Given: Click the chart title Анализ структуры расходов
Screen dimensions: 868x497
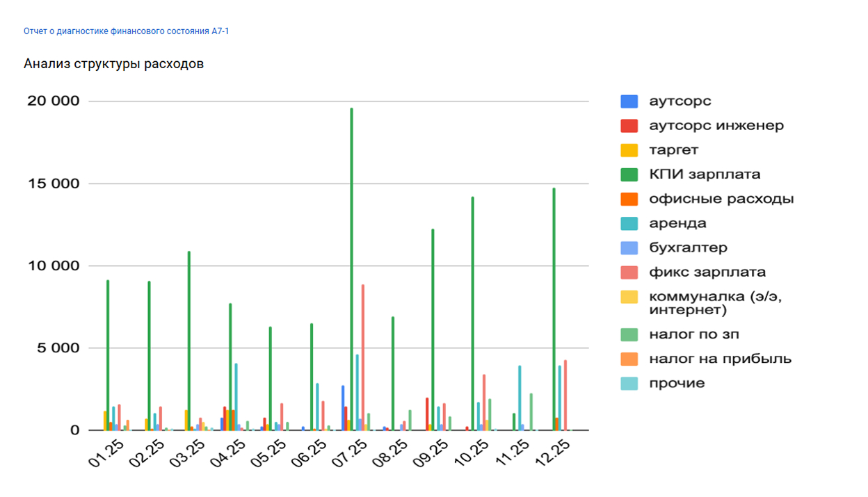Looking at the screenshot, I should coord(113,64).
